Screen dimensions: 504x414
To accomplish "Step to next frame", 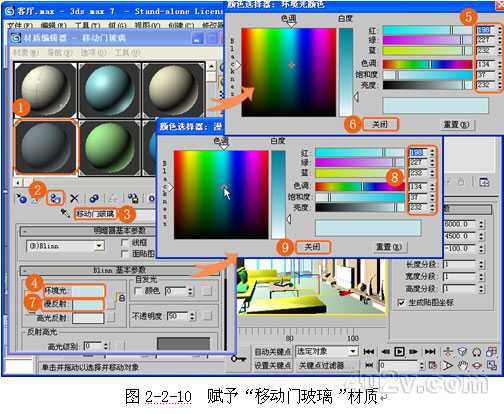I will pyautogui.click(x=413, y=352).
